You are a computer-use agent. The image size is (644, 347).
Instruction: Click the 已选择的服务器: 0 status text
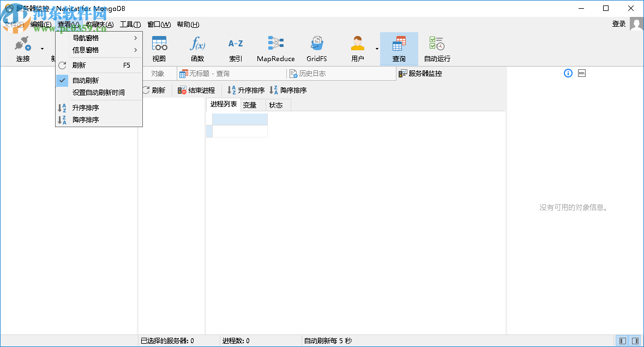point(167,341)
